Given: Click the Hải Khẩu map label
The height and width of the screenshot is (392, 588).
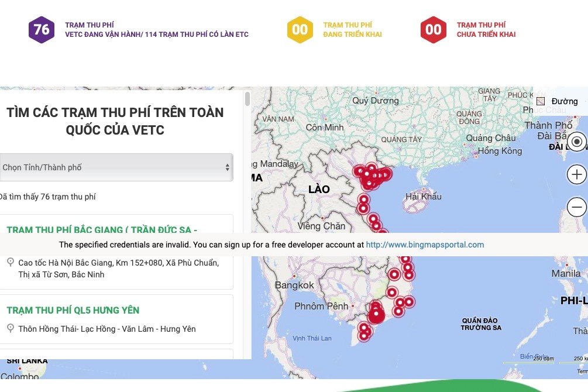Looking at the screenshot, I should coord(424,196).
